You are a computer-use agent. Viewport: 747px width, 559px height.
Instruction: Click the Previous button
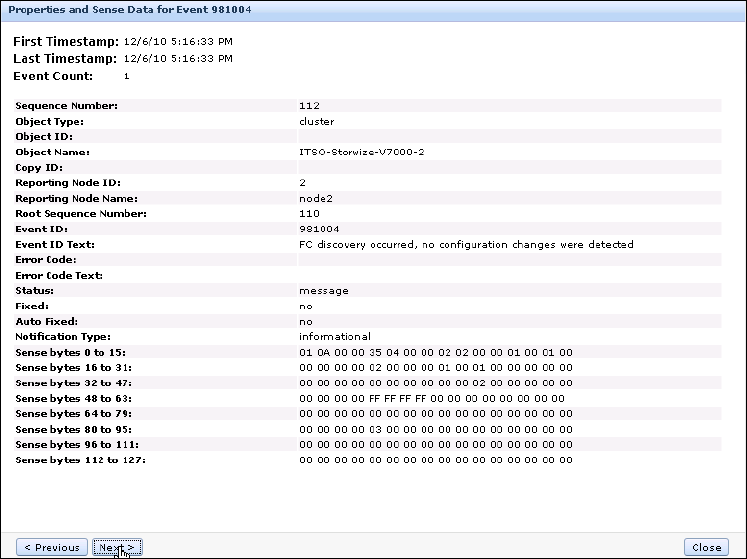[x=52, y=547]
